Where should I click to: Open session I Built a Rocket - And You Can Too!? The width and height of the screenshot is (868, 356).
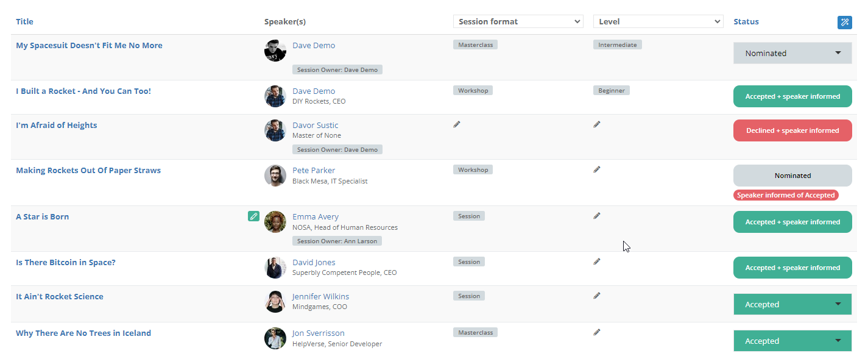pyautogui.click(x=83, y=91)
